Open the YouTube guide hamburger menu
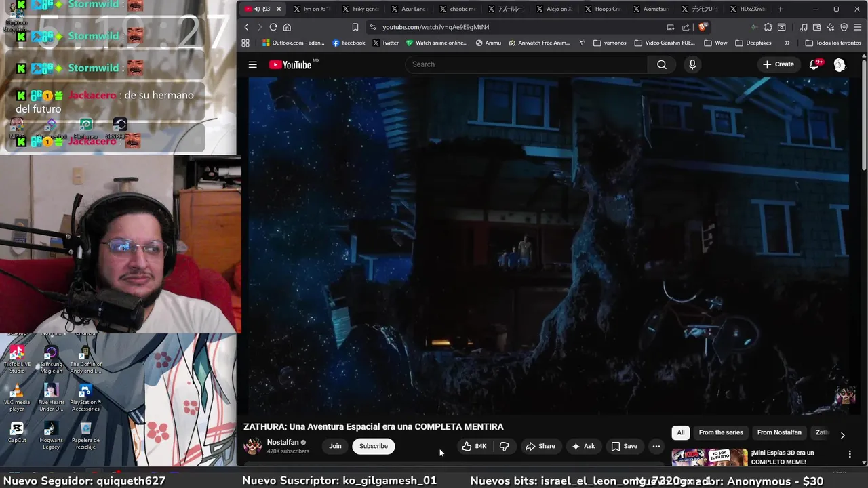Viewport: 868px width, 488px height. click(252, 64)
